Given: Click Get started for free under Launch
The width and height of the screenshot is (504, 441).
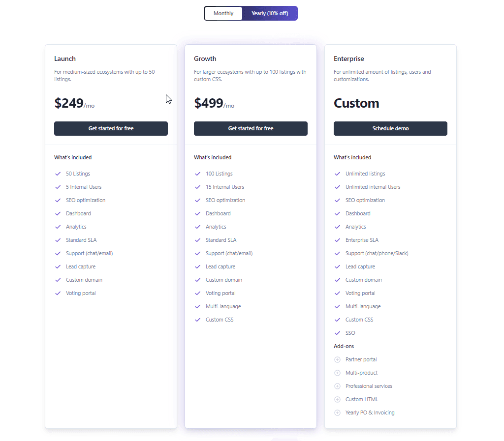Looking at the screenshot, I should pyautogui.click(x=111, y=128).
